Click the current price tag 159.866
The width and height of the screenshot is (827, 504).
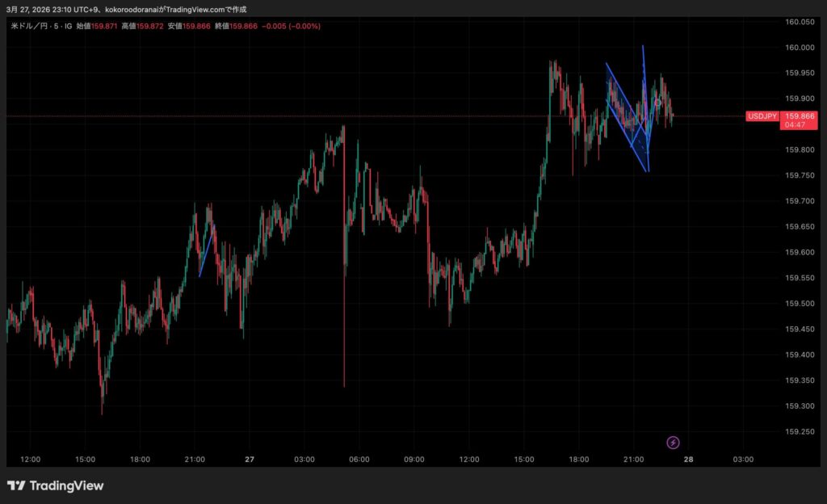pyautogui.click(x=800, y=116)
